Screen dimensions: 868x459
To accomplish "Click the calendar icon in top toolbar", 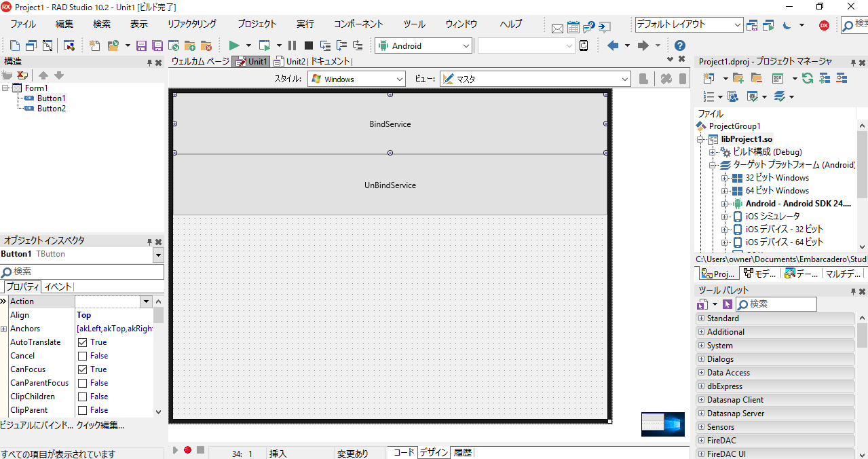I will (x=573, y=27).
